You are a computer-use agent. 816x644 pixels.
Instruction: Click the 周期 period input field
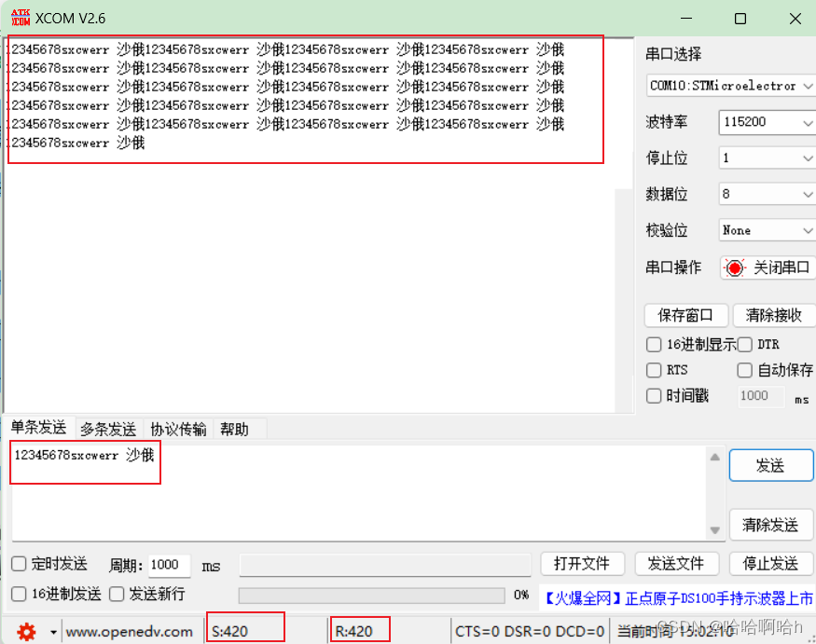[166, 565]
